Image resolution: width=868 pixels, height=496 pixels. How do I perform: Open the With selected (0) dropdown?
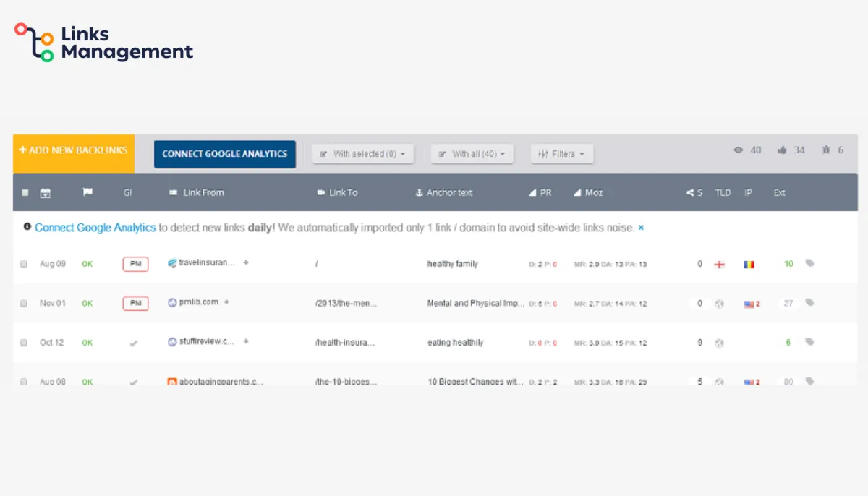point(363,154)
